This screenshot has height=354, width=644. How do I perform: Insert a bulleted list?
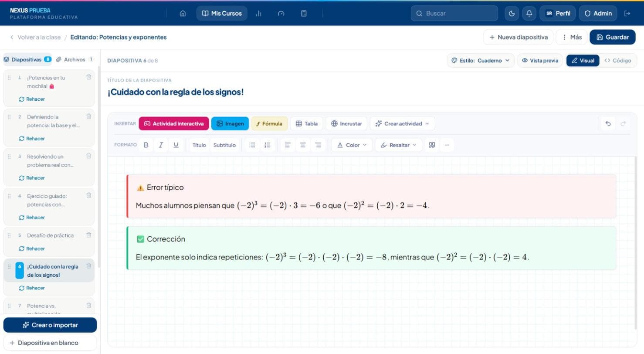tap(252, 145)
